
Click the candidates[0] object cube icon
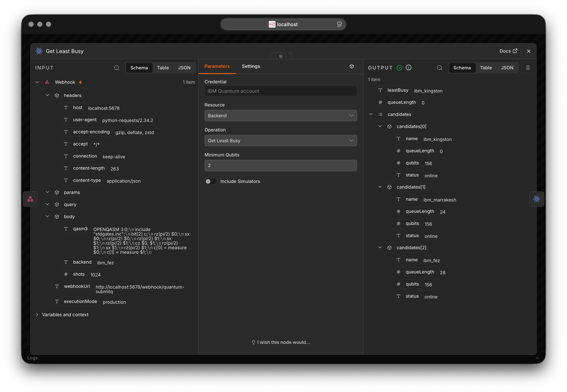(390, 127)
